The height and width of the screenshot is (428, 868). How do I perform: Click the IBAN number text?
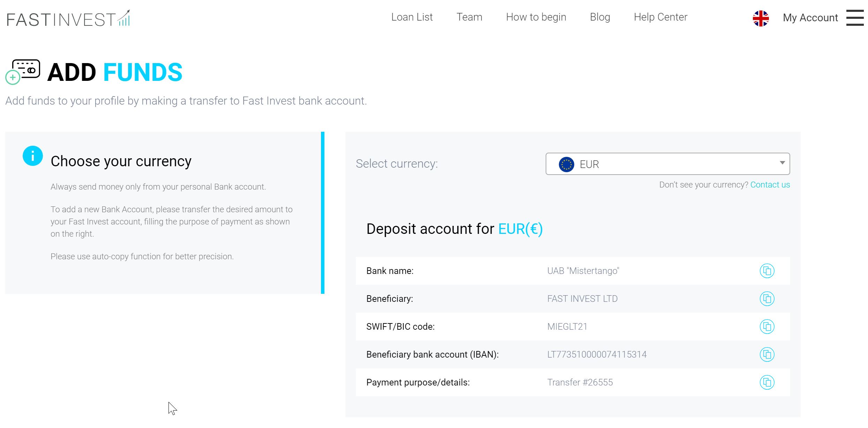click(x=597, y=354)
